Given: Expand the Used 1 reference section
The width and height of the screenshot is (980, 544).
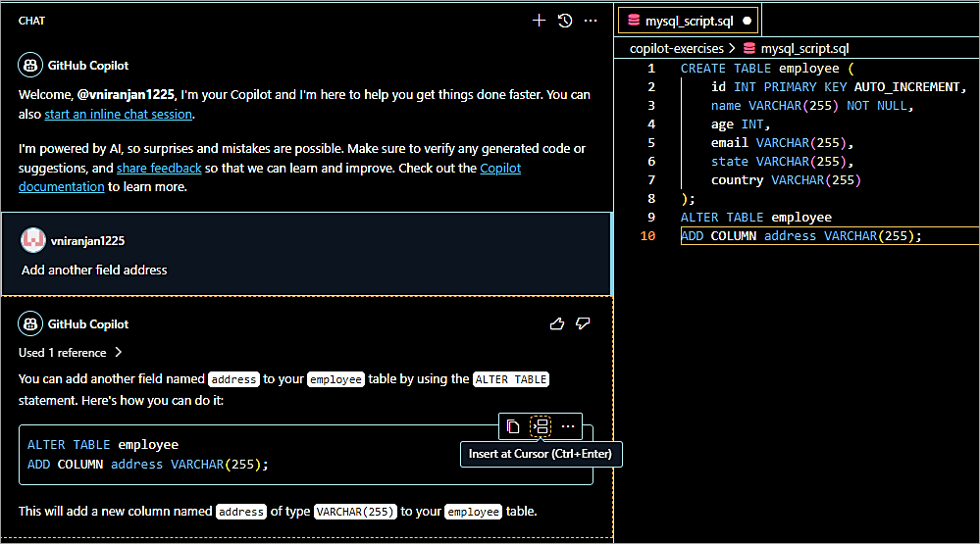Looking at the screenshot, I should coord(70,352).
